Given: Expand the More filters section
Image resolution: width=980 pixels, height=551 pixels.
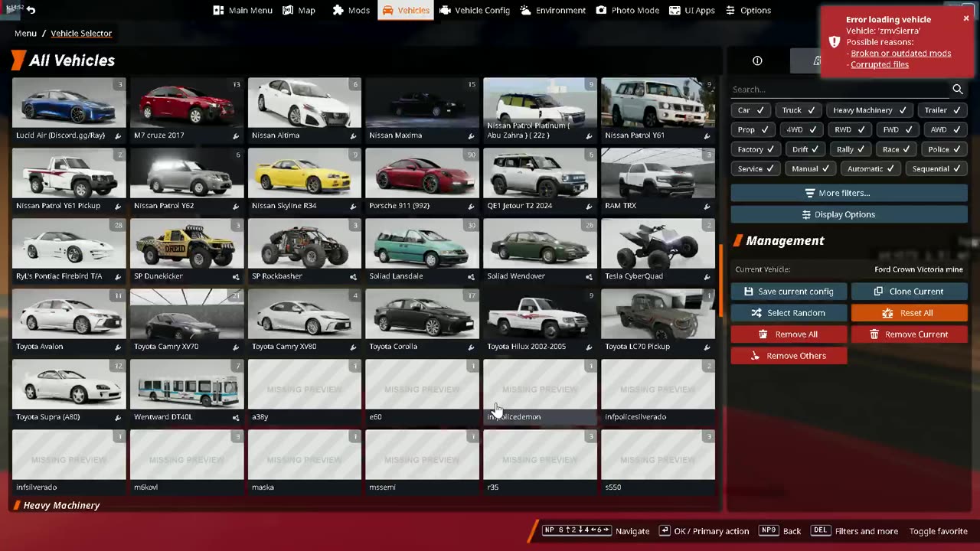Looking at the screenshot, I should coord(848,193).
